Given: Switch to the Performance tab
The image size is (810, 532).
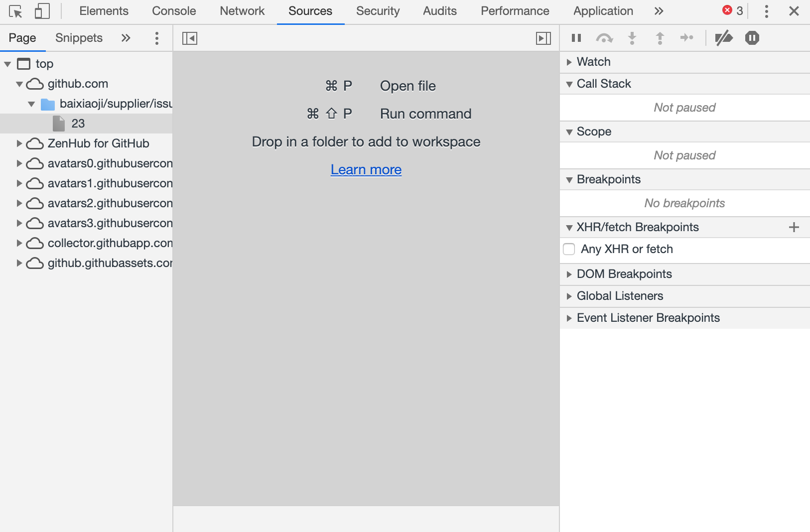Looking at the screenshot, I should click(x=515, y=11).
